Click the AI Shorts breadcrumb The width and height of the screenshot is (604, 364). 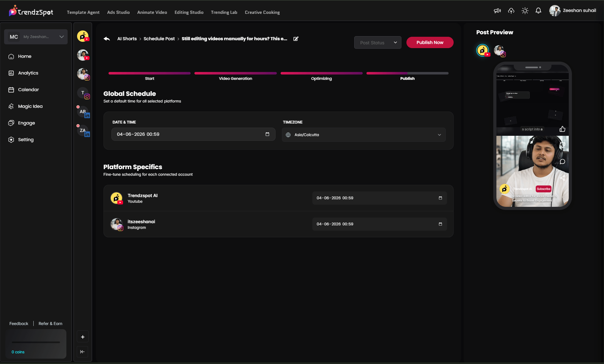(127, 39)
